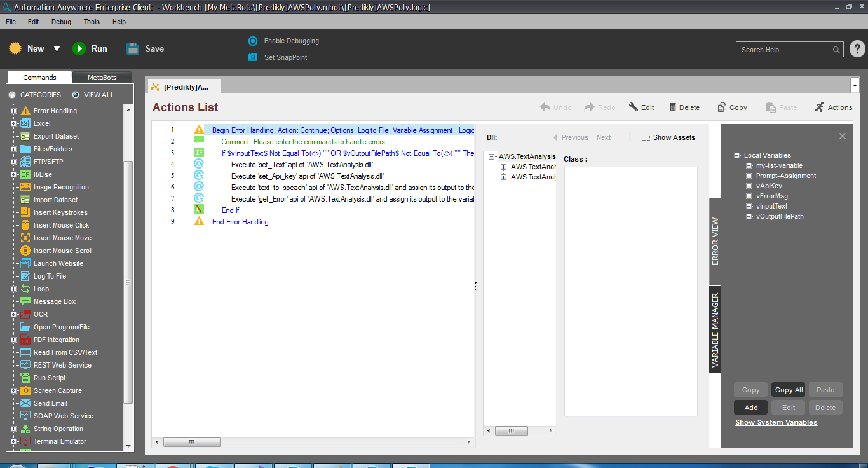Image resolution: width=868 pixels, height=468 pixels.
Task: Click Copy All in Variable Manager
Action: click(x=789, y=390)
